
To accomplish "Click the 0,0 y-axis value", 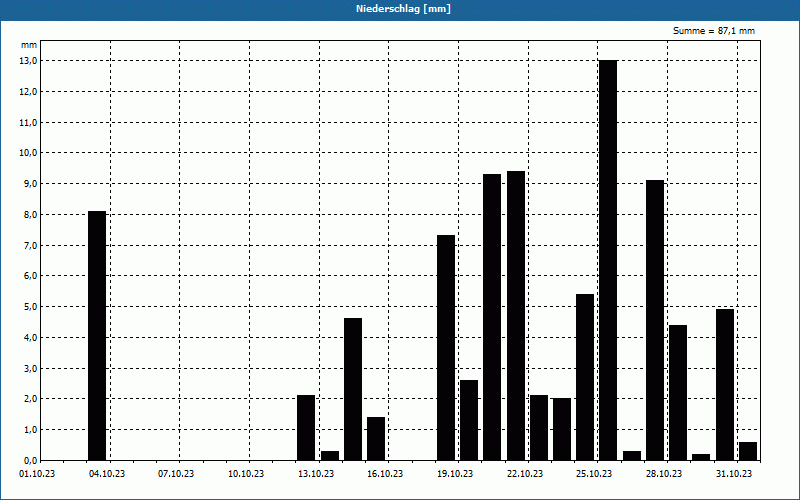I will point(30,461).
